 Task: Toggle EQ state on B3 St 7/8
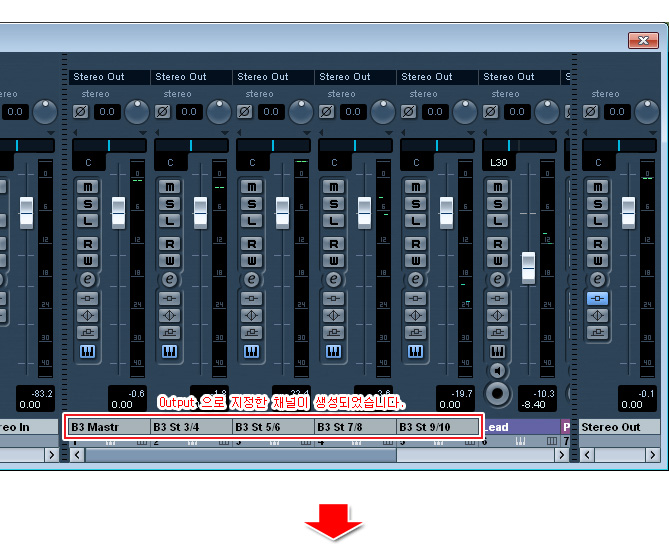tap(333, 315)
